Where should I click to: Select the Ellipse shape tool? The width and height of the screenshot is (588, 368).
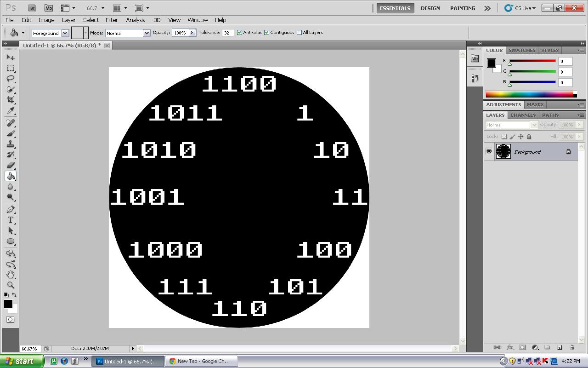pos(11,241)
